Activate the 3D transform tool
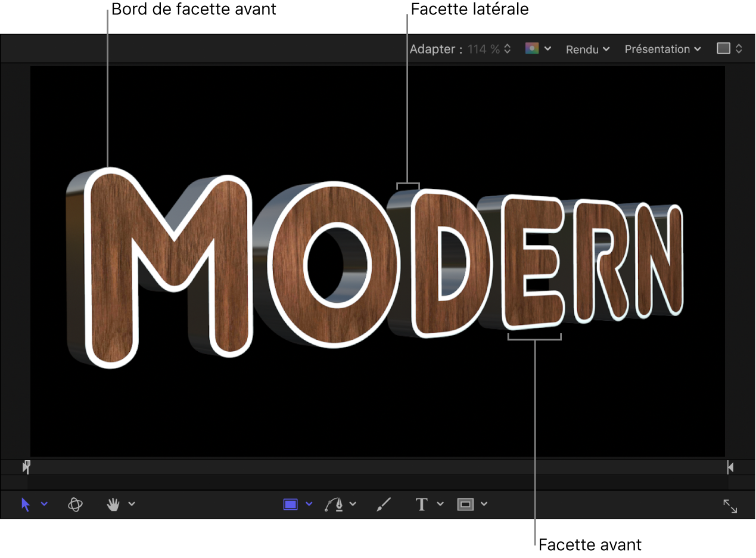Viewport: 756px width, 558px height. pos(75,504)
